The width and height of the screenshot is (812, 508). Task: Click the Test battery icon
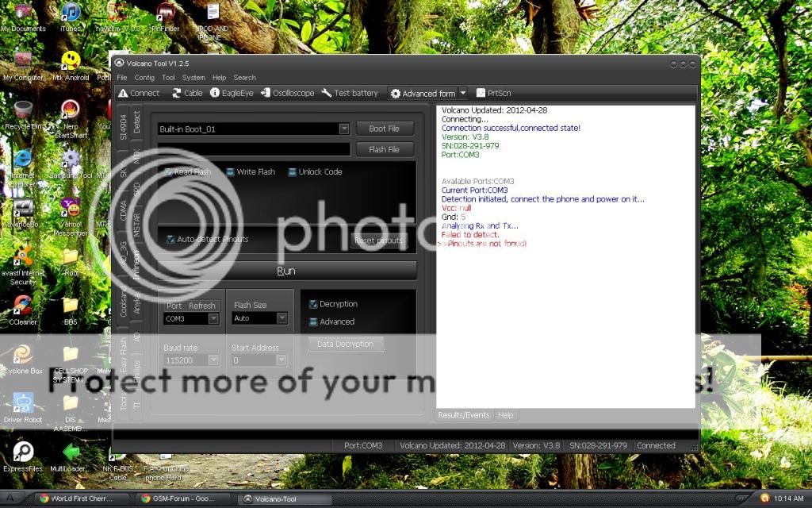point(327,94)
